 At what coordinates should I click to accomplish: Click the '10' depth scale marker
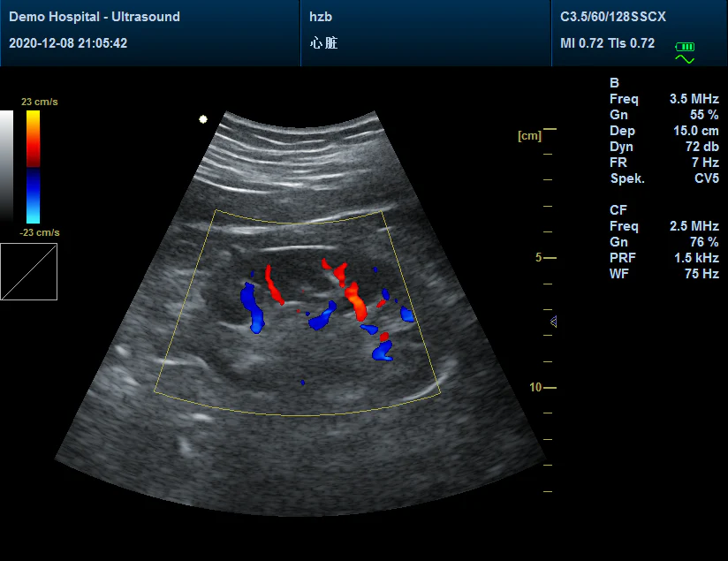[535, 387]
